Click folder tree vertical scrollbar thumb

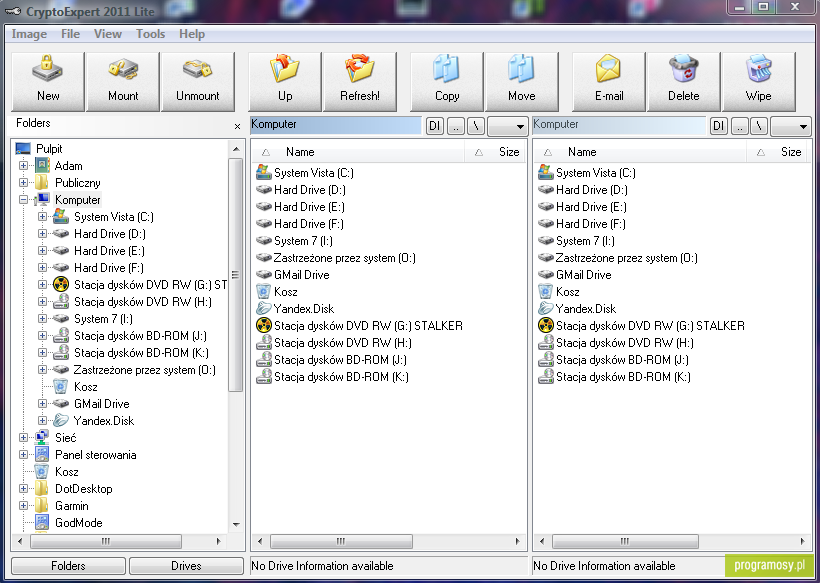[x=235, y=275]
